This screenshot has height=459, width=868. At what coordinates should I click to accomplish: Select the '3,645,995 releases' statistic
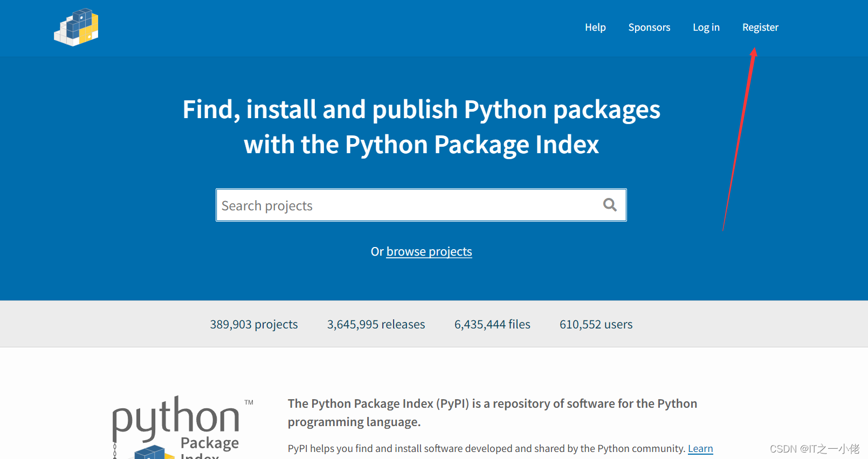point(376,324)
